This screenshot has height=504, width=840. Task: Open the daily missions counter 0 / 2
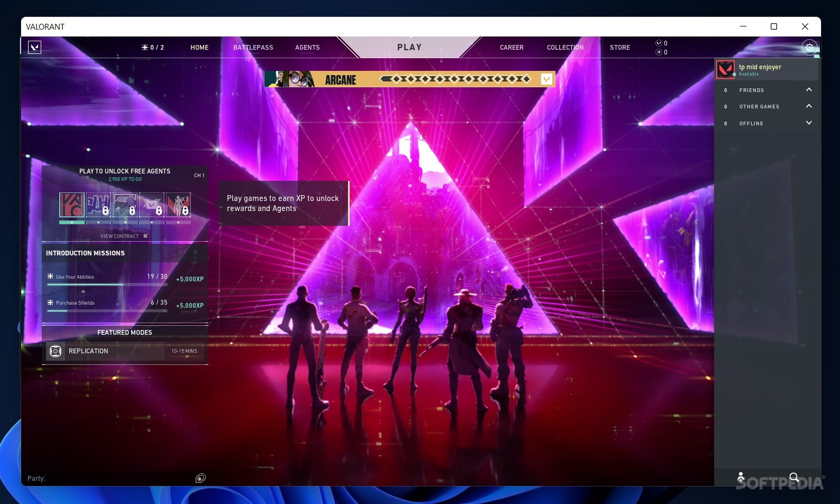tap(153, 48)
